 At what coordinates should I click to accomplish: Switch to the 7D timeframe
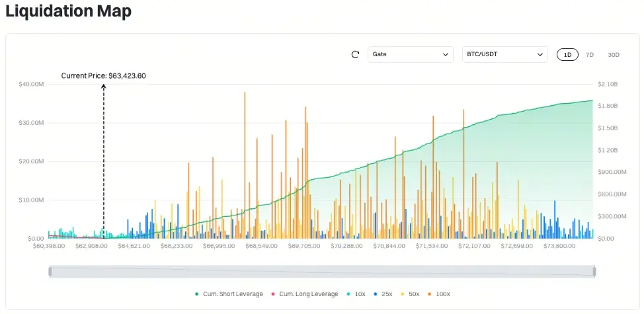click(589, 55)
